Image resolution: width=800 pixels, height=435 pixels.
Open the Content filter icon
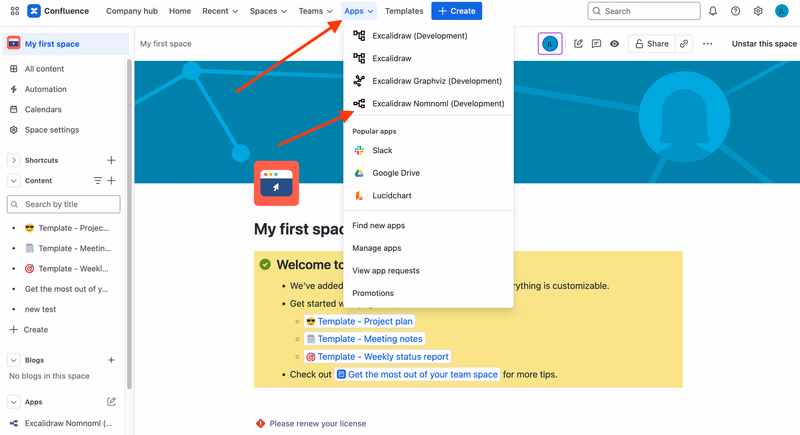(97, 181)
